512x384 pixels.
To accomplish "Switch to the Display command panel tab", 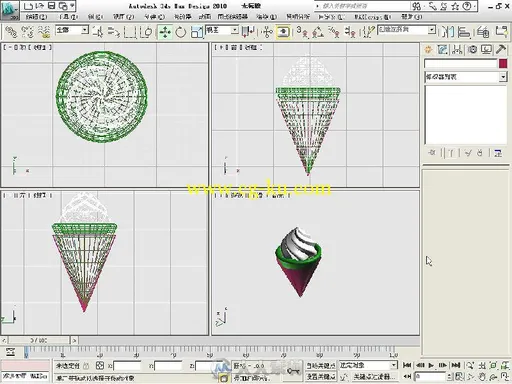I will (x=486, y=50).
